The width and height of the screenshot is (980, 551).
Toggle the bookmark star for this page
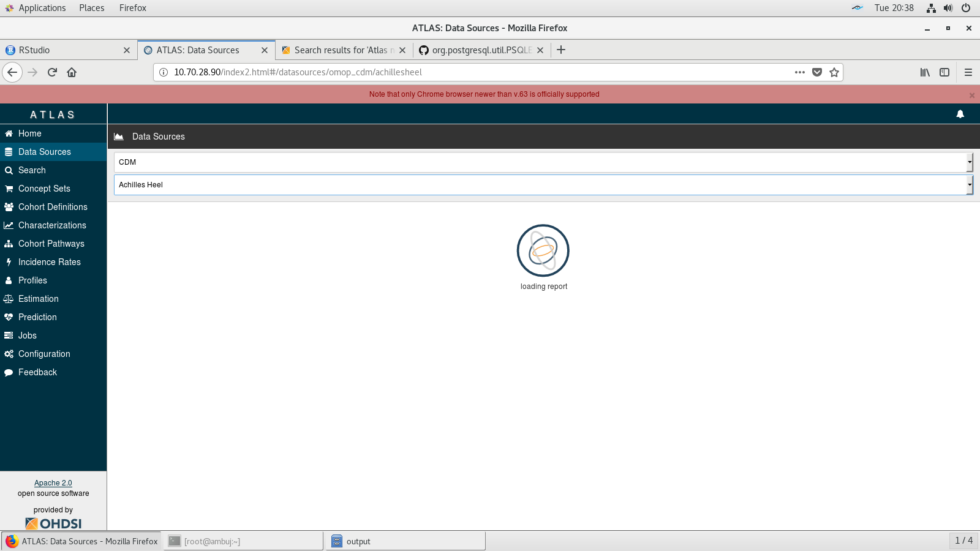click(x=834, y=72)
